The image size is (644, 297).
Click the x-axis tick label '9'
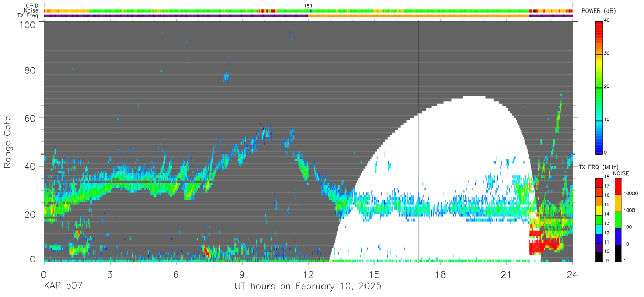[x=242, y=274]
